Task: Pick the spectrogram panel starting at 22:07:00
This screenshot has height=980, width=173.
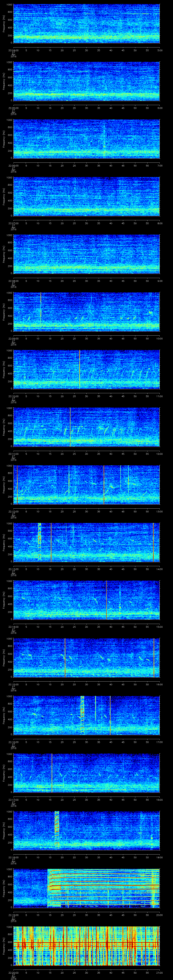Action: pos(86,197)
